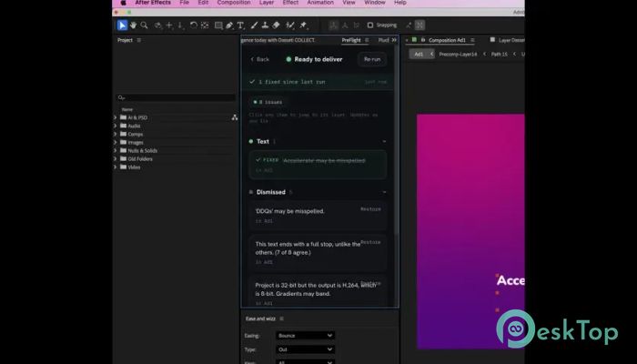Image resolution: width=637 pixels, height=364 pixels.
Task: Open the Ease and wizz panel menu
Action: tap(281, 318)
